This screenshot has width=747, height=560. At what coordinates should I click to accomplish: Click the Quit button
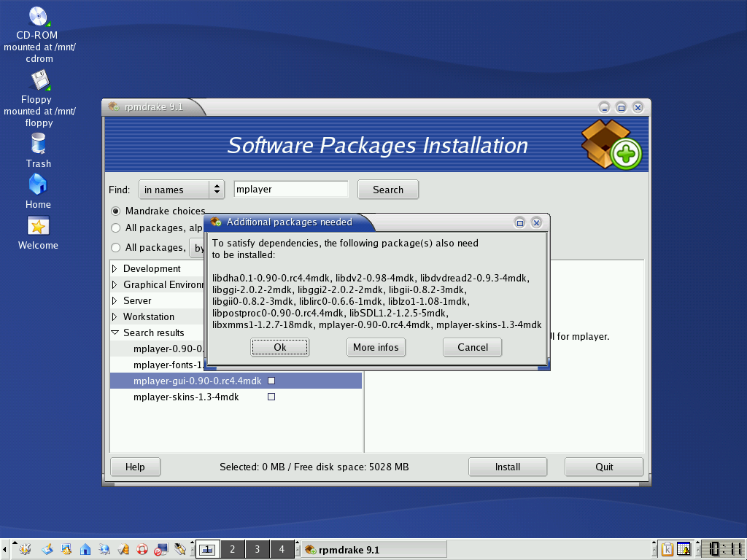coord(604,467)
